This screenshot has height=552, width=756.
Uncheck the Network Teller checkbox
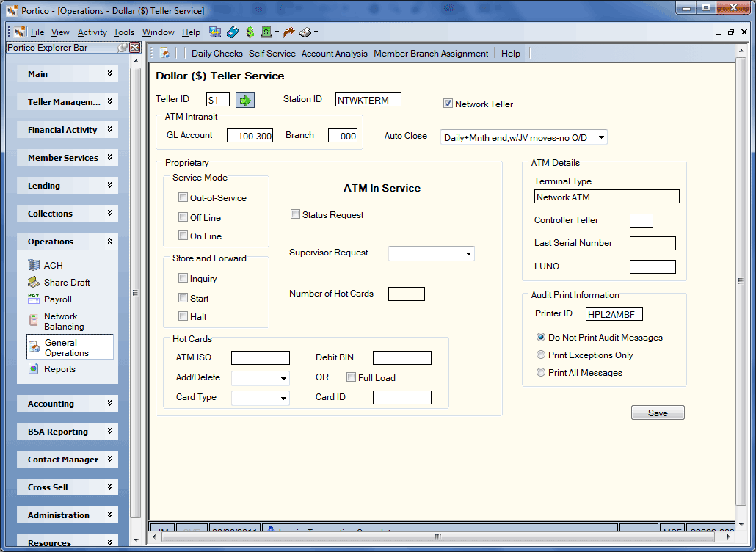(x=448, y=103)
